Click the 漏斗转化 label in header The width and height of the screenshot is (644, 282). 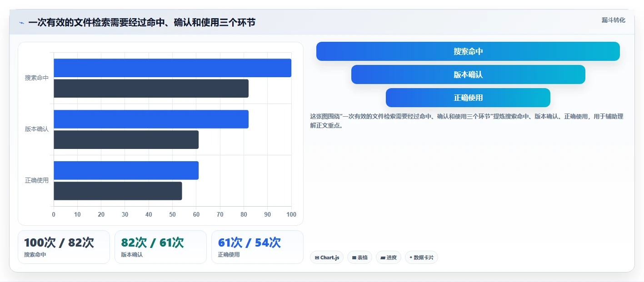[613, 20]
